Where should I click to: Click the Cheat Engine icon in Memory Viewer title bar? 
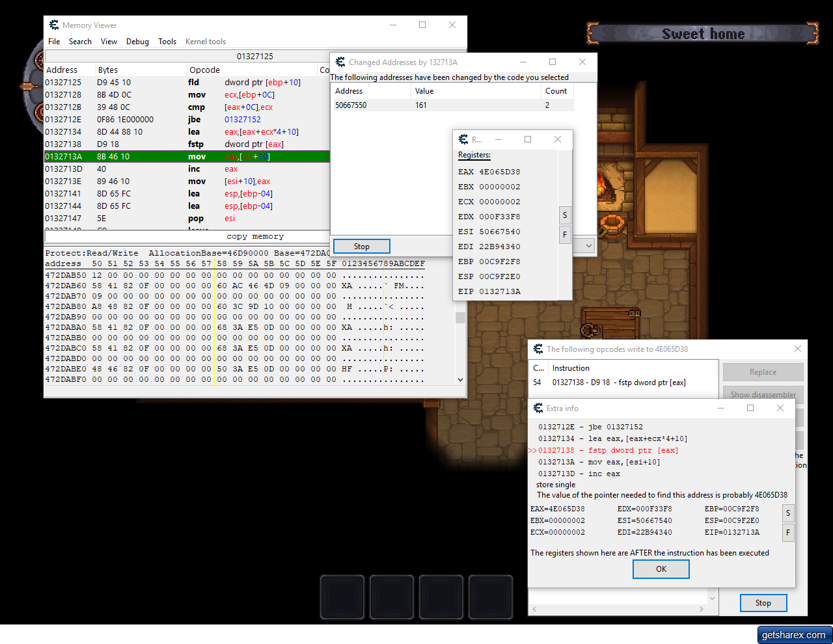(x=54, y=25)
